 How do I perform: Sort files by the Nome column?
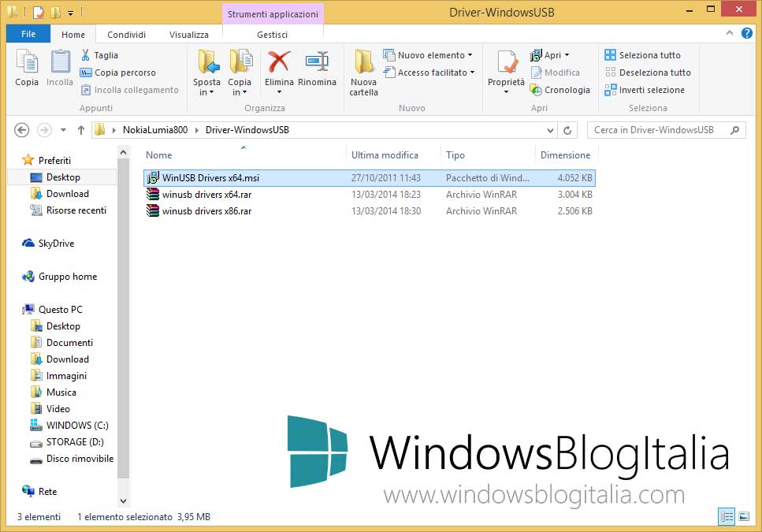click(244, 155)
